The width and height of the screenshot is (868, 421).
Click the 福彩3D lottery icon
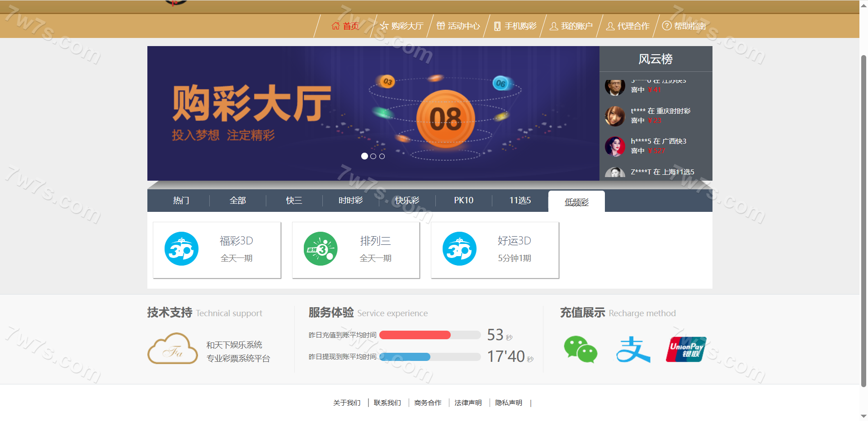click(181, 249)
